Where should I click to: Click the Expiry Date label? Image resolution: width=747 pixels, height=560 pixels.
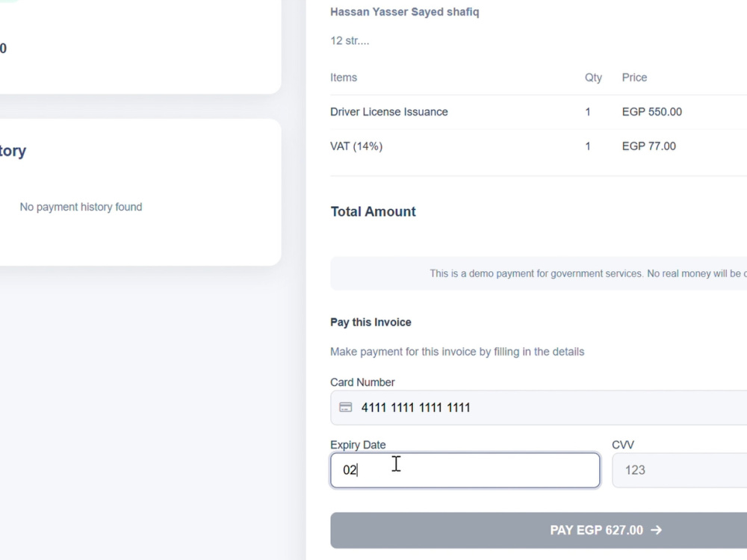358,445
